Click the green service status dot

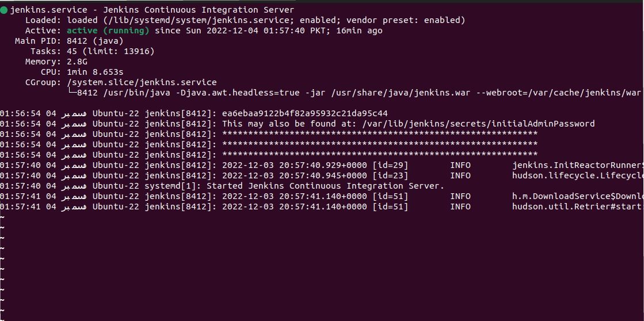click(4, 10)
